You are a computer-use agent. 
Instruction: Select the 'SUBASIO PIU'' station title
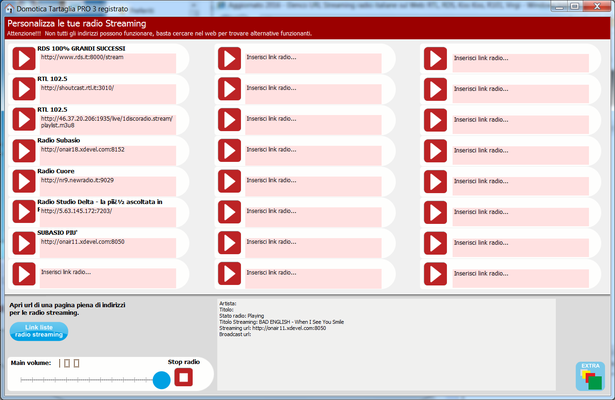[x=57, y=233]
